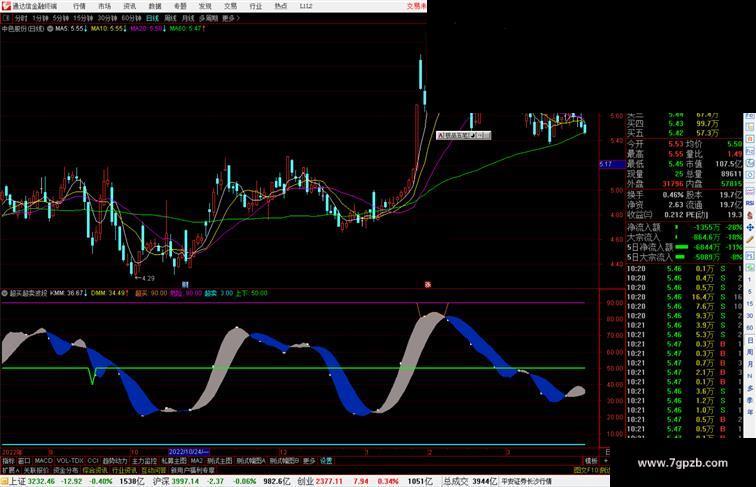Select the VOL-TDX indicator tab

tap(70, 461)
